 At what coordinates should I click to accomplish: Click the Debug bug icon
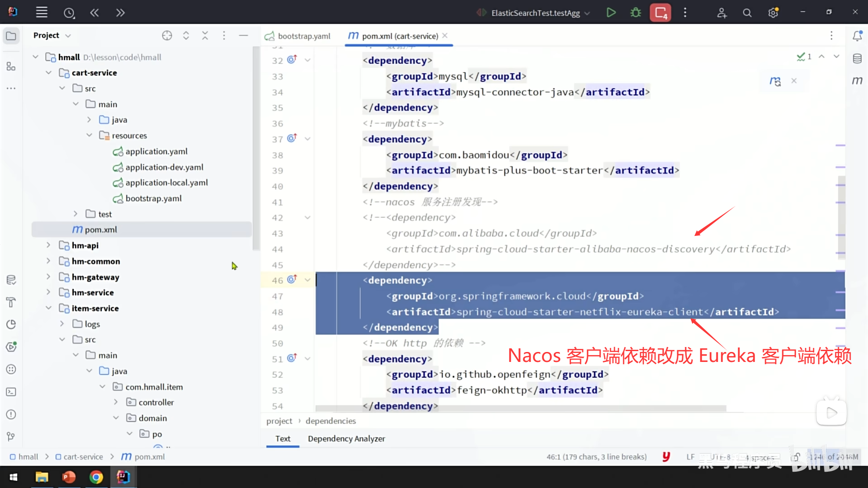click(636, 13)
